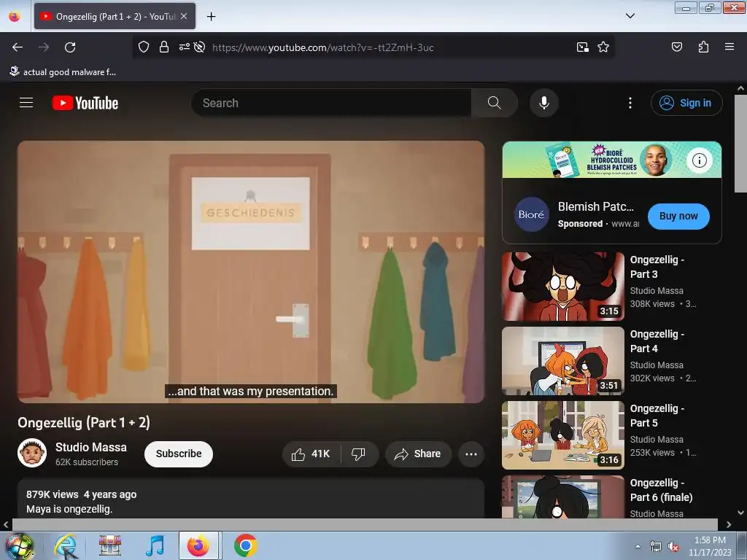Play Ongezellig Part 3 thumbnail
747x560 pixels.
[562, 287]
